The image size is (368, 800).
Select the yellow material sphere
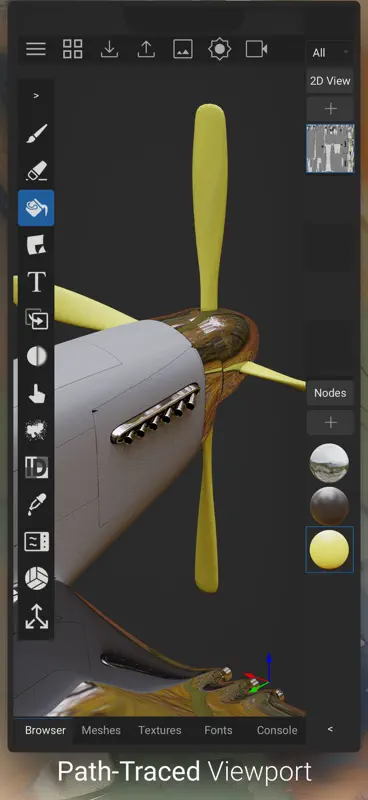point(329,549)
